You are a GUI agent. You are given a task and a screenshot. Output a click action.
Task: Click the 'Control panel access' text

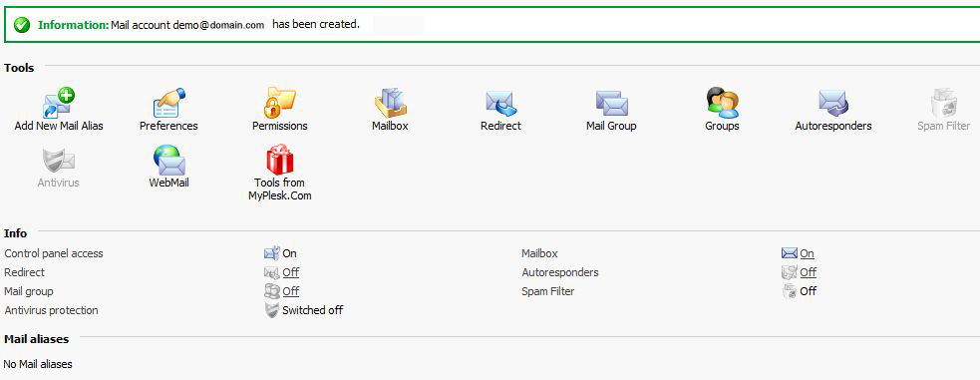tap(54, 253)
